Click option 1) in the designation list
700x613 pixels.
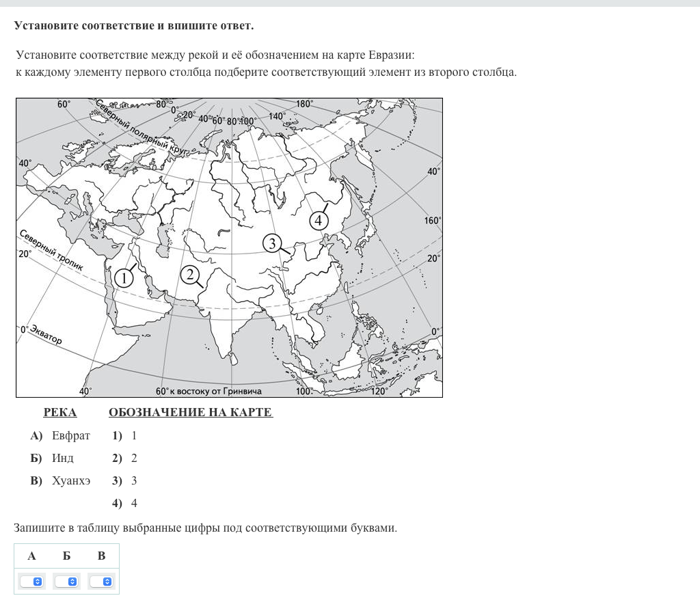(125, 435)
